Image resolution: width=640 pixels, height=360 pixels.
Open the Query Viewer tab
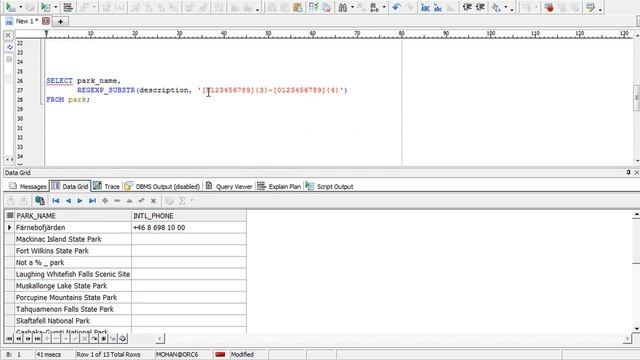click(x=229, y=187)
